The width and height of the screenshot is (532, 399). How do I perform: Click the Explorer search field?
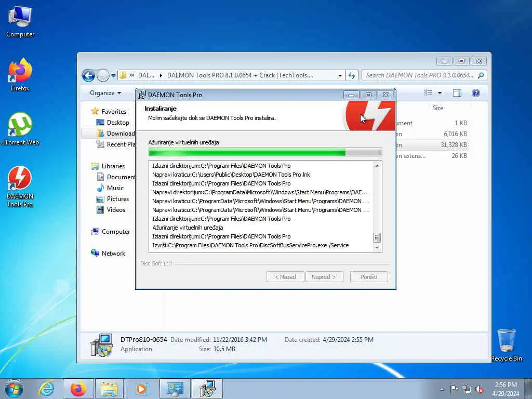[x=419, y=75]
